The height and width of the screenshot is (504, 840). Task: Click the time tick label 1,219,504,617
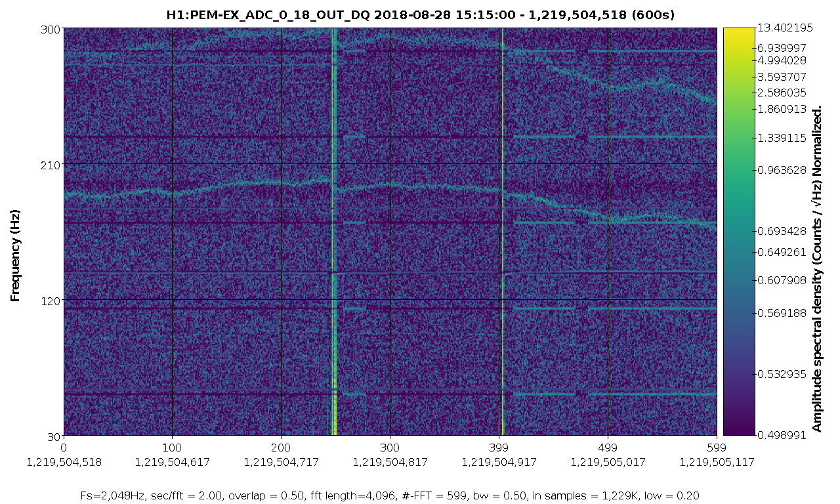coord(172,462)
